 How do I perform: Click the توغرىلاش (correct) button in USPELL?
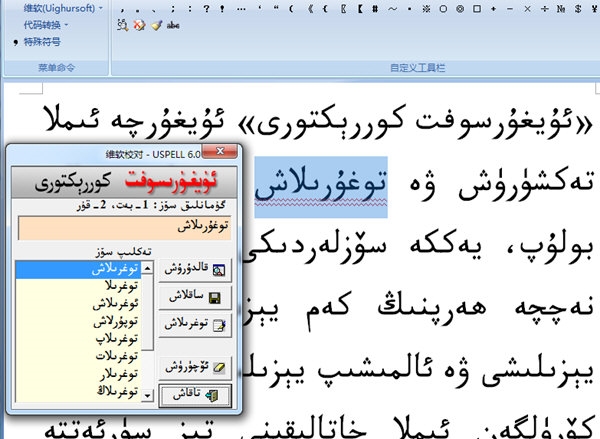point(195,325)
